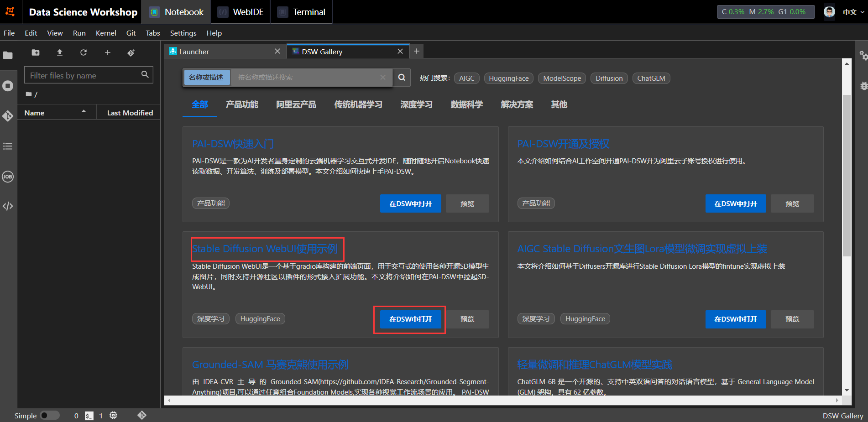Close the Launcher tab
This screenshot has height=422, width=868.
pos(277,52)
